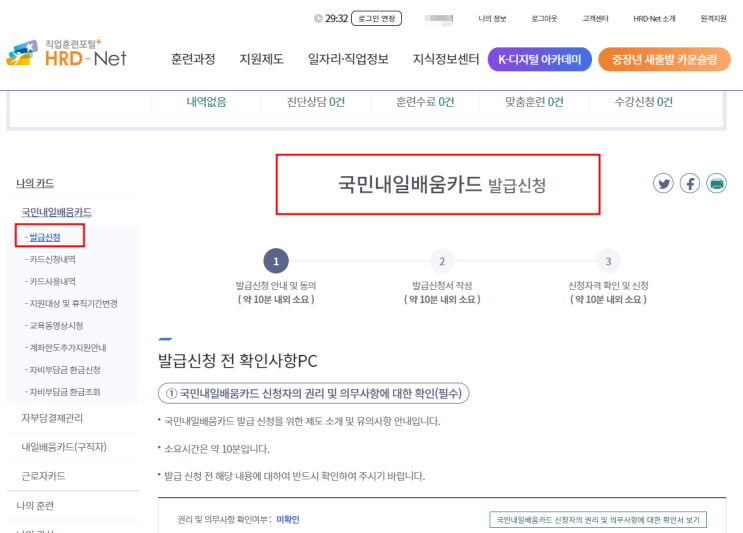Open 근로자카드 sidebar item
The width and height of the screenshot is (743, 533).
[43, 476]
